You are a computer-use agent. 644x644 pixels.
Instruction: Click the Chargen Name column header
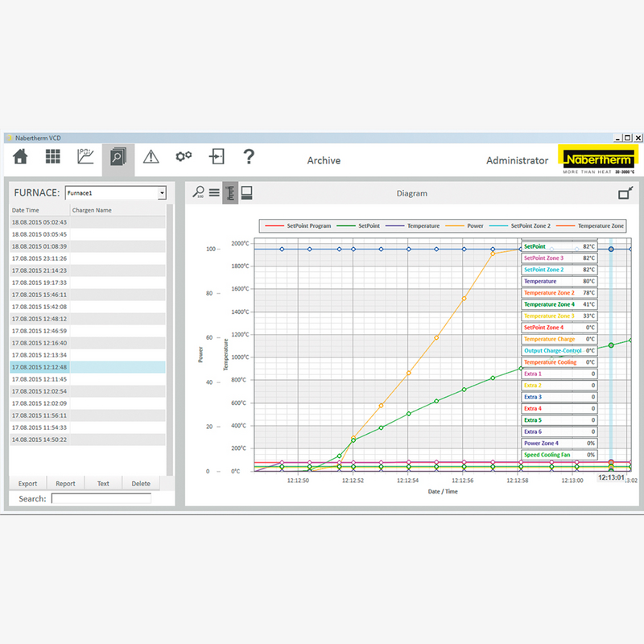(92, 210)
